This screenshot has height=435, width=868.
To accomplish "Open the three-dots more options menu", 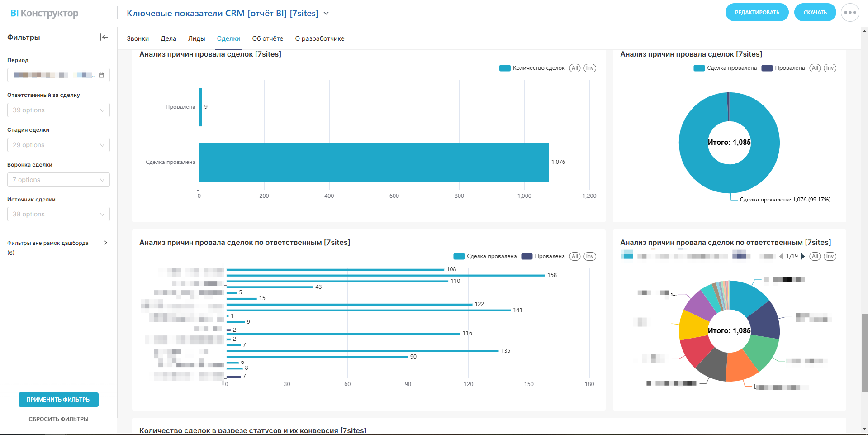I will (850, 13).
